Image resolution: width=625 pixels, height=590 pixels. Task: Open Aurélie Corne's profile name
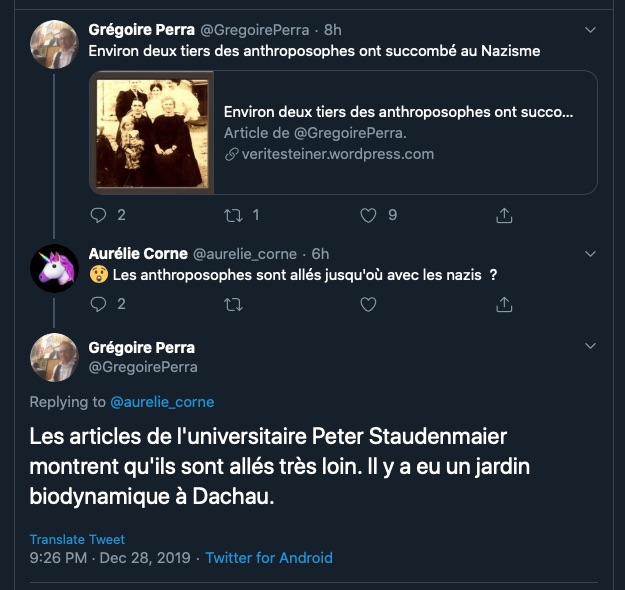coord(137,254)
